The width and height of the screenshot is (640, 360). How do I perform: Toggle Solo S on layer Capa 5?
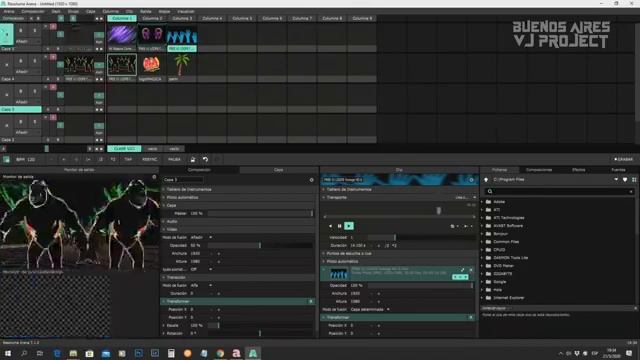(35, 30)
